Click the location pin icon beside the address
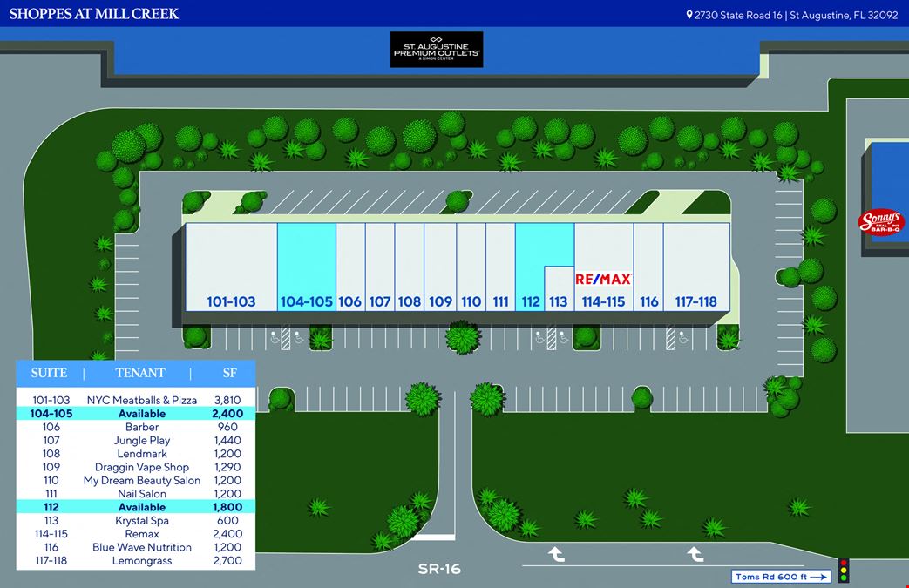Screen dimensions: 909x588 689,15
